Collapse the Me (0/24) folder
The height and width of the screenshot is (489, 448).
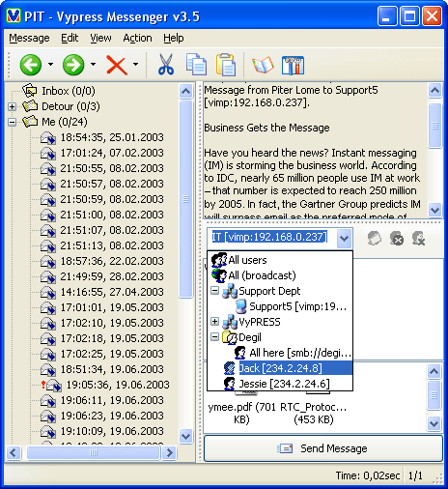point(13,122)
